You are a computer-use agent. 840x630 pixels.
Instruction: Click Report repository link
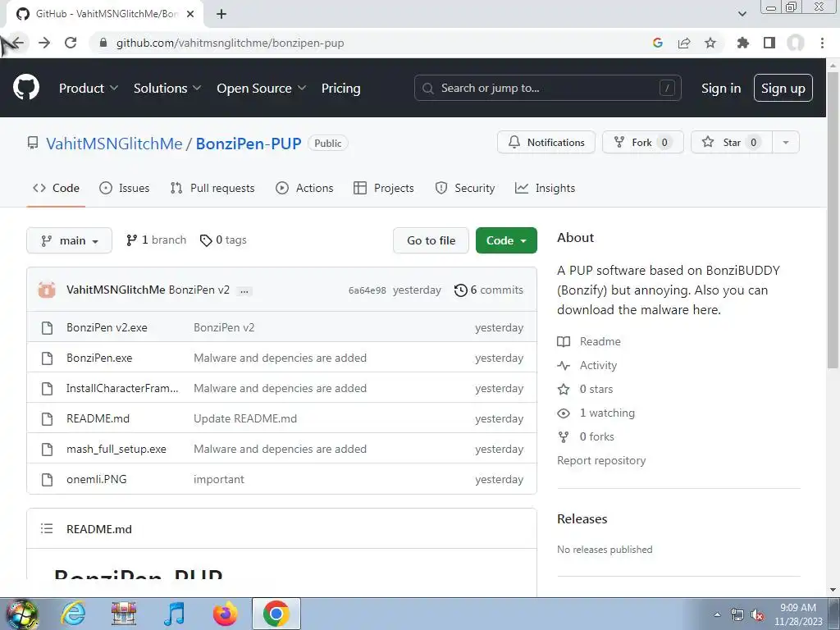601,460
